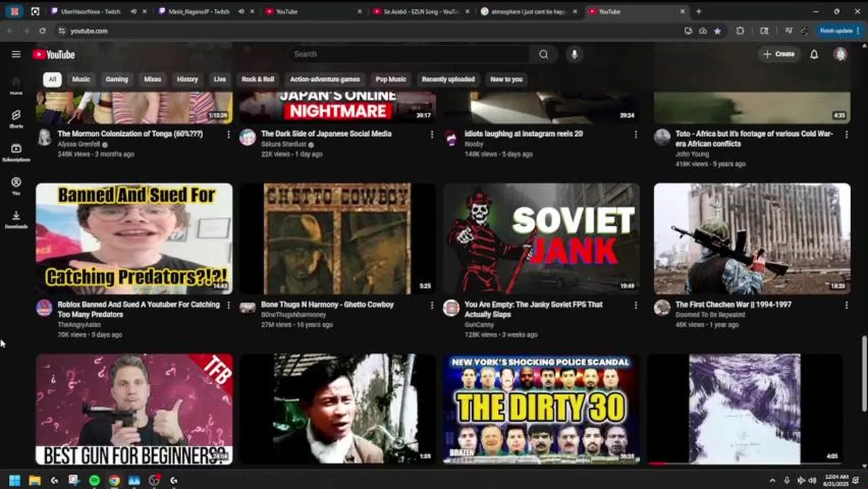Start voice search with the microphone
This screenshot has width=868, height=489.
pyautogui.click(x=575, y=54)
